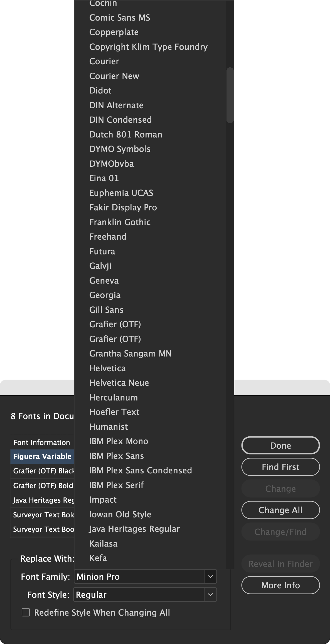Choose Java Heritages Regular in the dropdown list
Viewport: 330px width, 644px height.
point(134,529)
